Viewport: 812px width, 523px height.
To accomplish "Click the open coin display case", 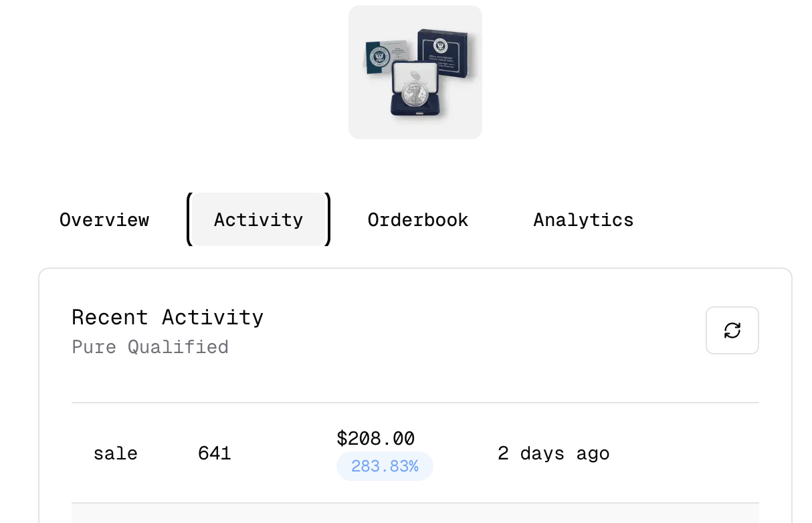I will 415,89.
